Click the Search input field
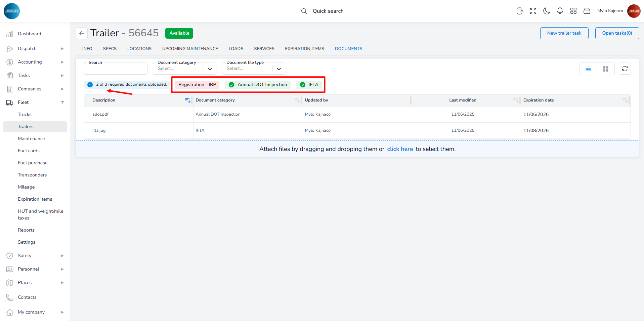644x321 pixels. (x=116, y=69)
